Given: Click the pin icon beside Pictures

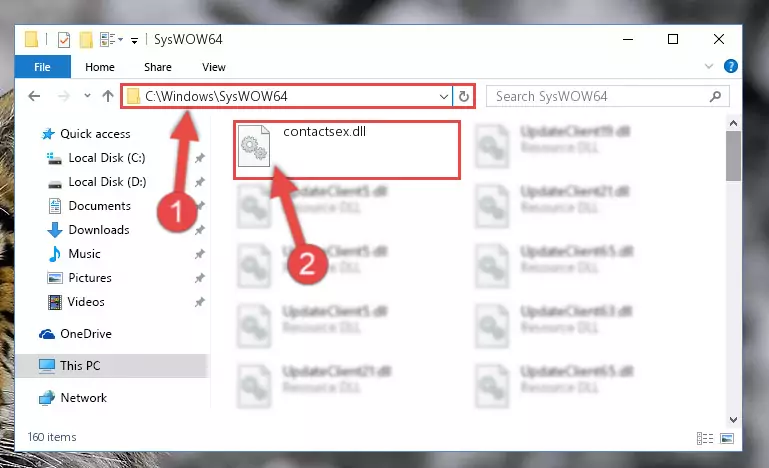Looking at the screenshot, I should [x=199, y=278].
